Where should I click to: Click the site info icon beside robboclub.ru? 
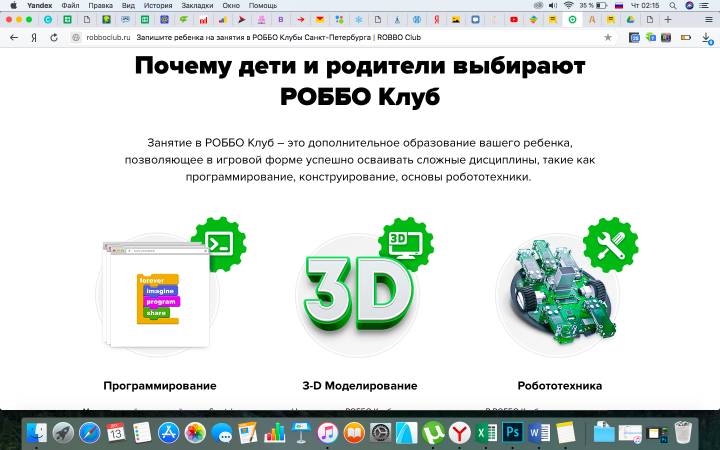[x=76, y=38]
